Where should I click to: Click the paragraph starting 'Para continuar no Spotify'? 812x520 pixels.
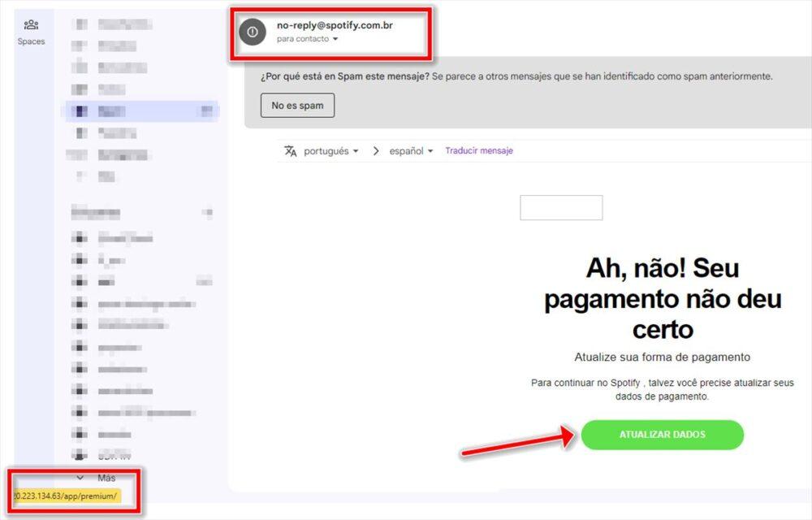click(663, 389)
